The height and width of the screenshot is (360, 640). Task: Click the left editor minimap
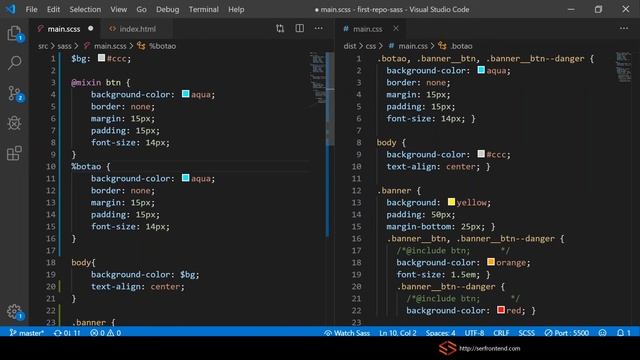318,78
